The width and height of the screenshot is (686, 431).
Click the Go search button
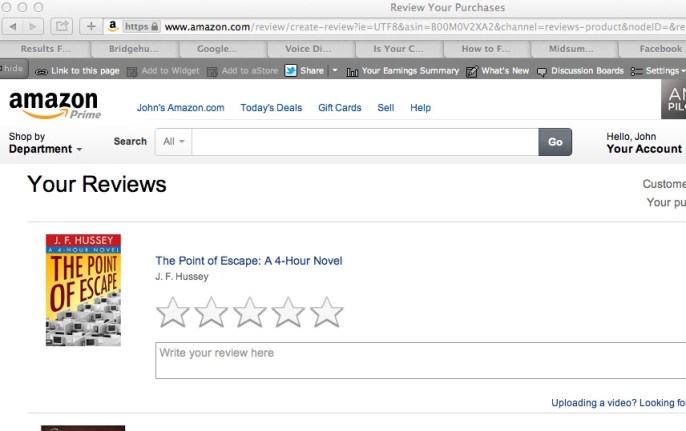[555, 142]
